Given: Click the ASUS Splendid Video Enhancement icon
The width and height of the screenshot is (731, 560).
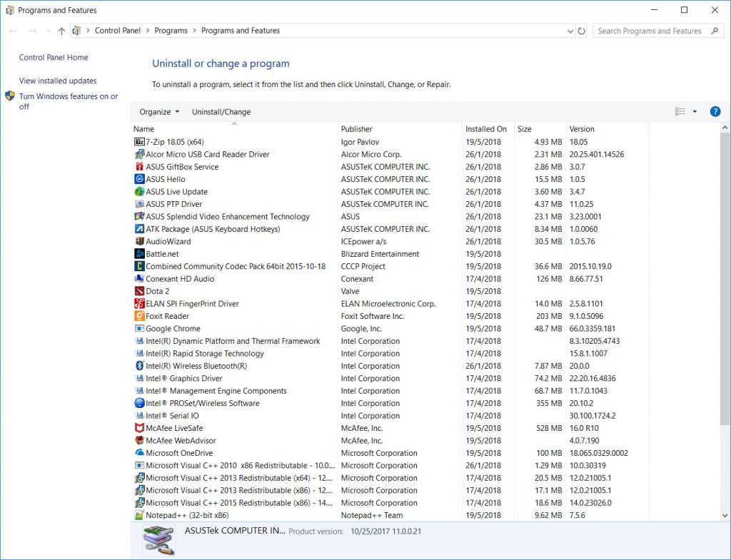Looking at the screenshot, I should pyautogui.click(x=139, y=216).
